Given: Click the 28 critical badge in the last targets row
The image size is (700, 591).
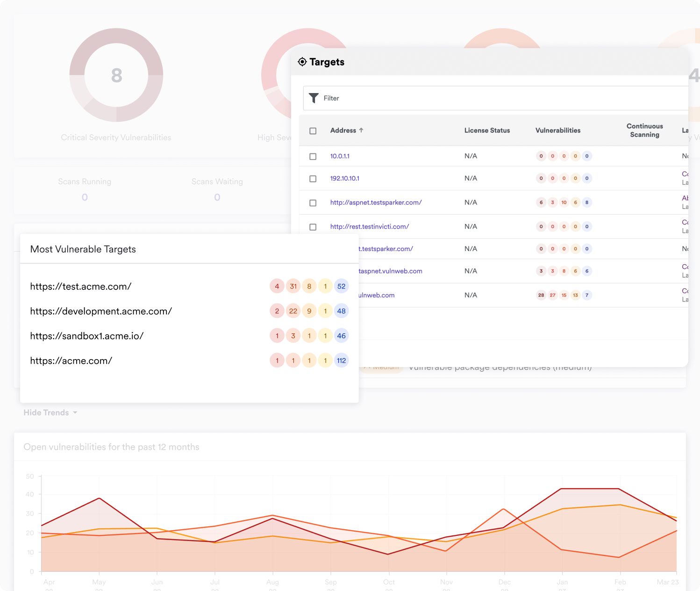Looking at the screenshot, I should pos(541,295).
